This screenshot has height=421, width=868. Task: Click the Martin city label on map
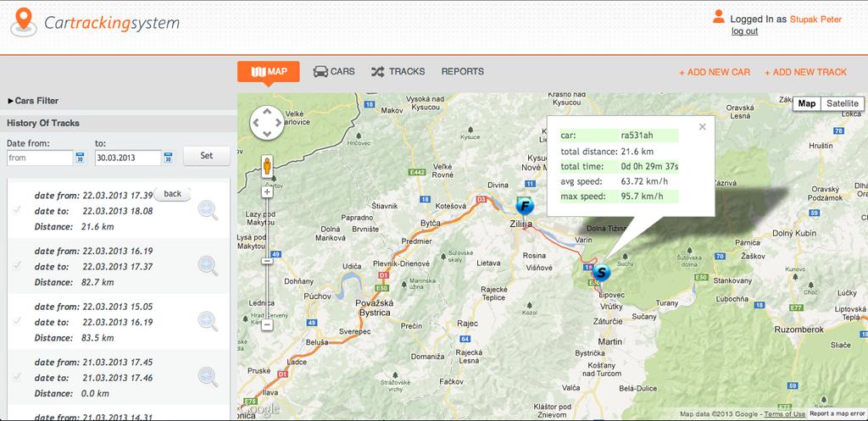[x=610, y=342]
